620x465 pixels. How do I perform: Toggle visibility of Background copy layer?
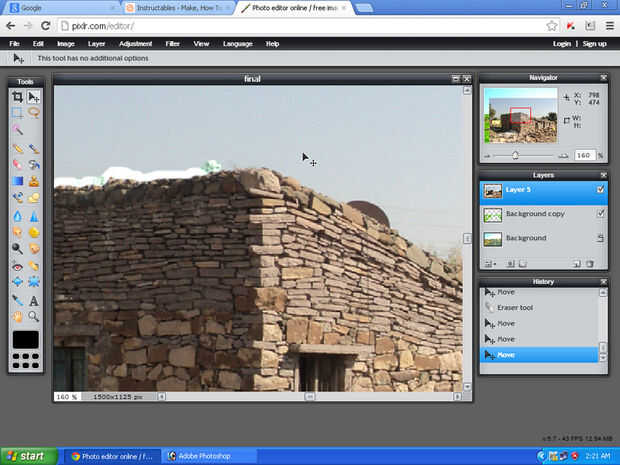coord(600,214)
